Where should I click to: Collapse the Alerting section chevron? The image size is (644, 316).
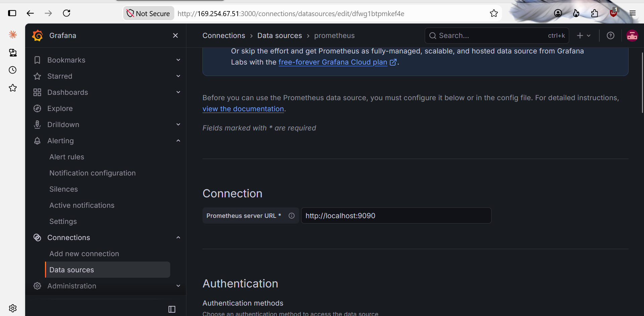178,141
